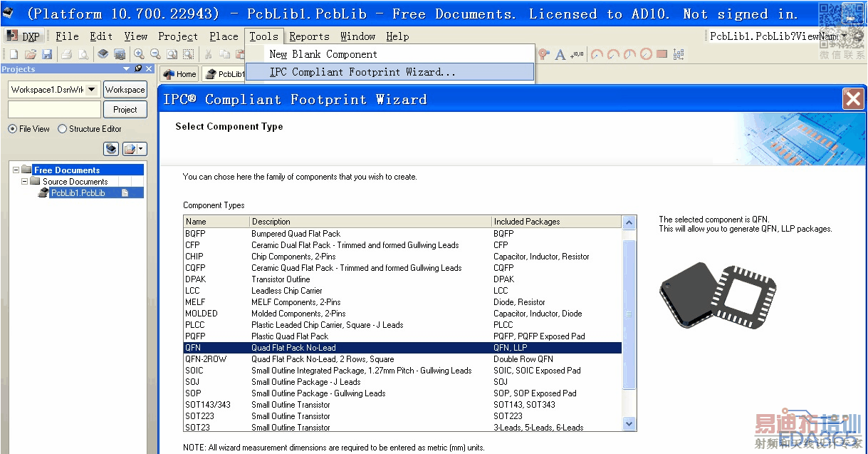Click the Workspace button
This screenshot has height=454, width=868.
point(125,90)
